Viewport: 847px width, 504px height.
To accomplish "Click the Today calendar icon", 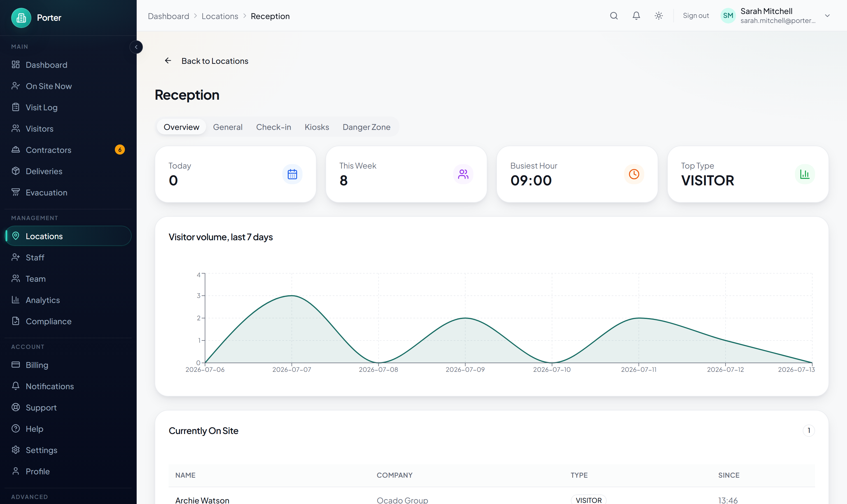I will 292,174.
